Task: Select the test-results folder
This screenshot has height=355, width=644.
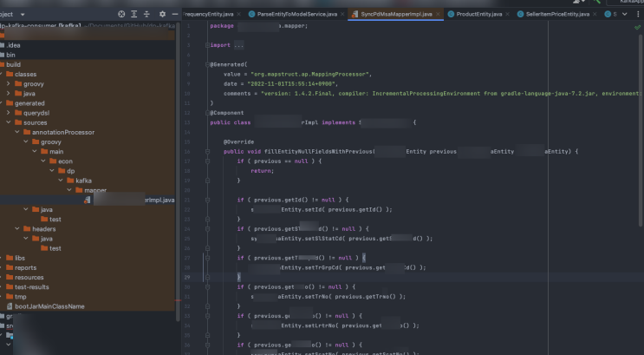Action: point(31,287)
